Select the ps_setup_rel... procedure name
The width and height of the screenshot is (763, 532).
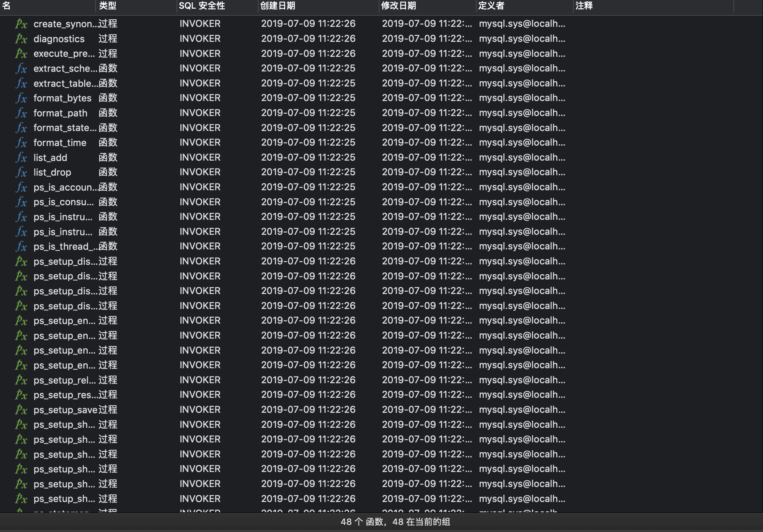tap(64, 380)
